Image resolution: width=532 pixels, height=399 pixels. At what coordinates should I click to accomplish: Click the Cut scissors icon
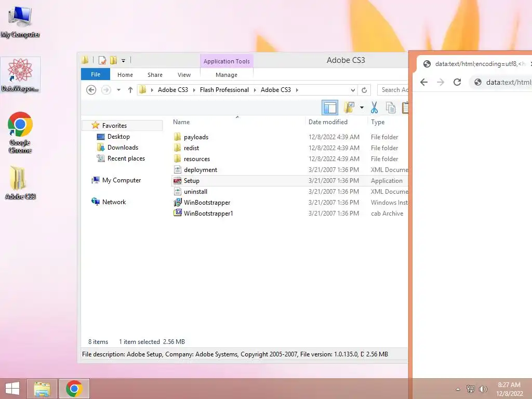click(x=374, y=108)
